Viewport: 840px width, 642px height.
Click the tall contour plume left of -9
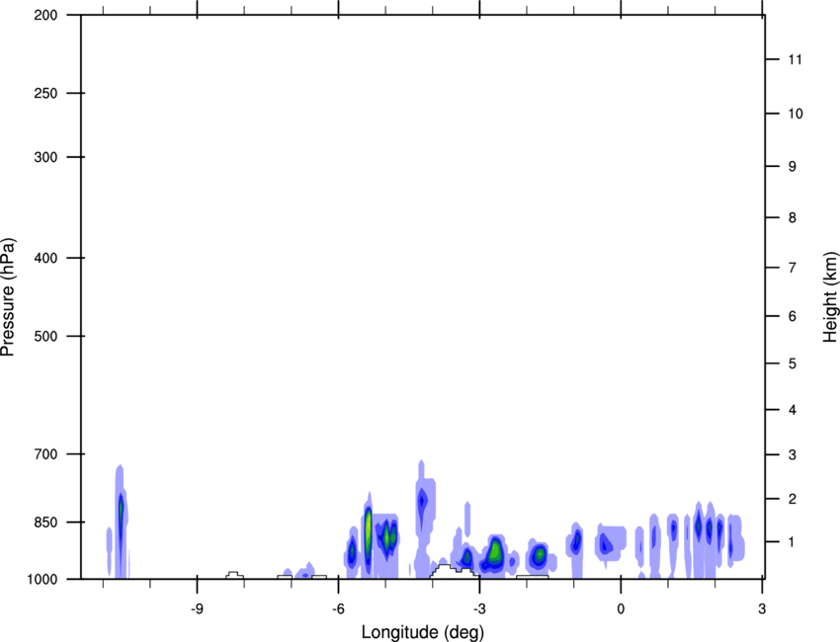pos(121,522)
